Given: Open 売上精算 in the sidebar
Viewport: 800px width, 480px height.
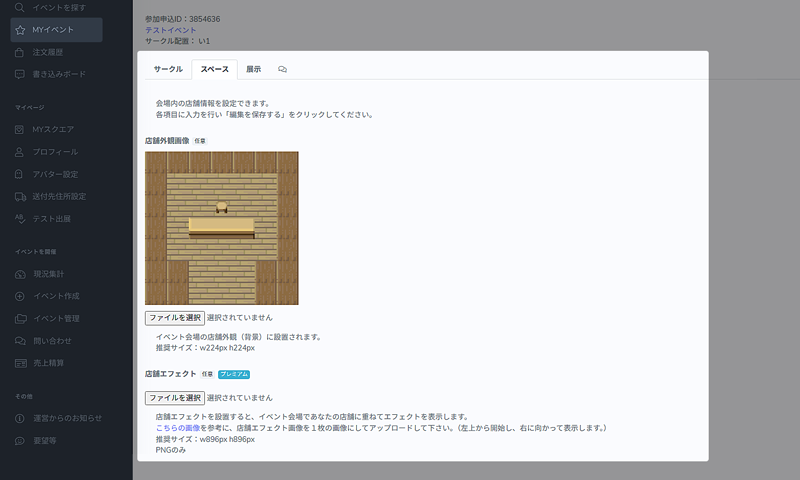Looking at the screenshot, I should 49,362.
